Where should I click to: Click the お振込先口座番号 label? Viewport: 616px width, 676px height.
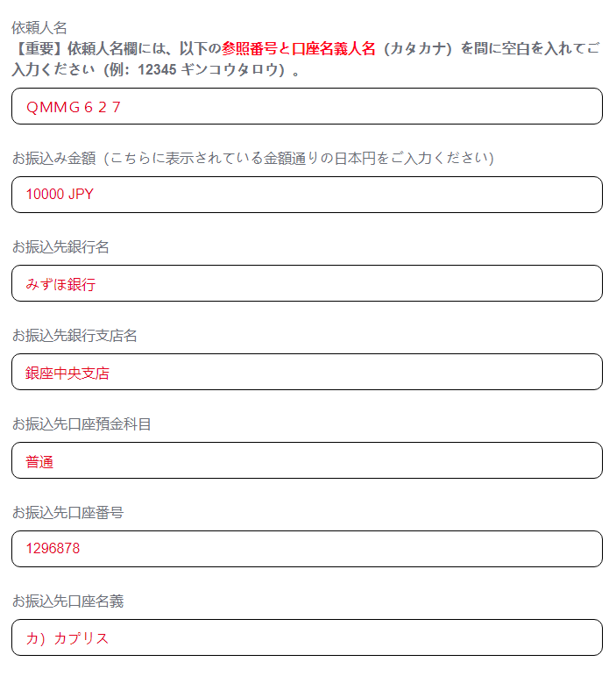[67, 512]
